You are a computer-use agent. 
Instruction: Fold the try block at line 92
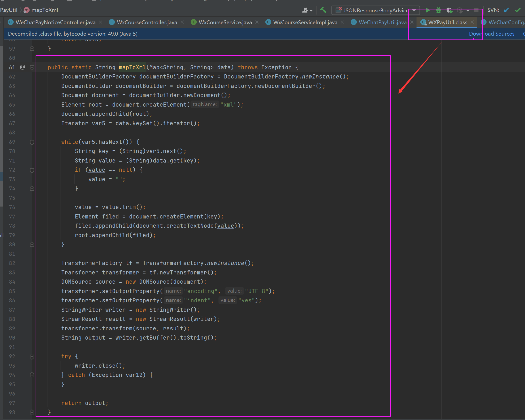32,357
